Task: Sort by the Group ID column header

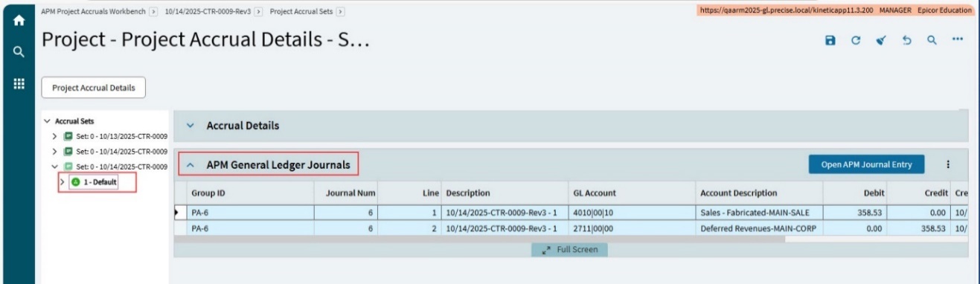Action: [x=243, y=193]
